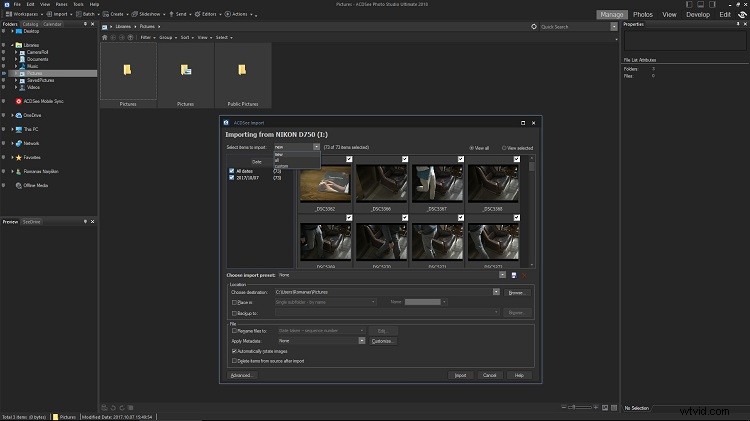Open the Actions toolbar menu
The image size is (750, 421).
point(239,14)
